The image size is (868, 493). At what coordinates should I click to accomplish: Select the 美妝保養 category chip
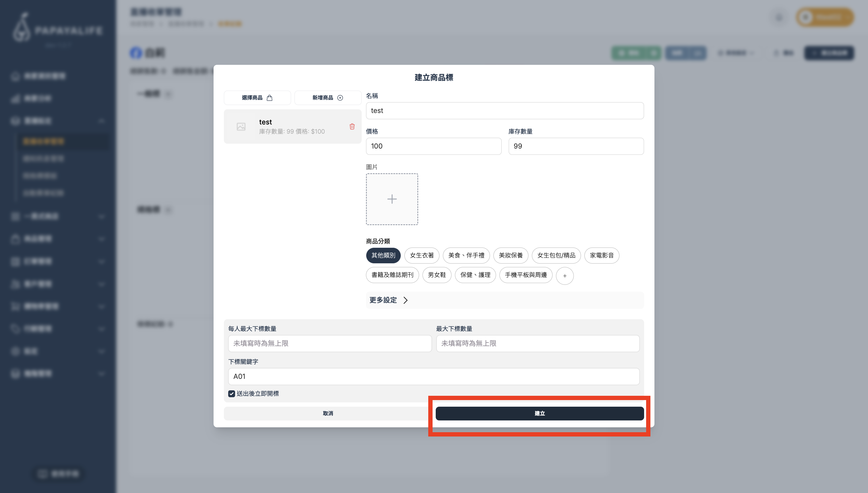[x=511, y=255]
